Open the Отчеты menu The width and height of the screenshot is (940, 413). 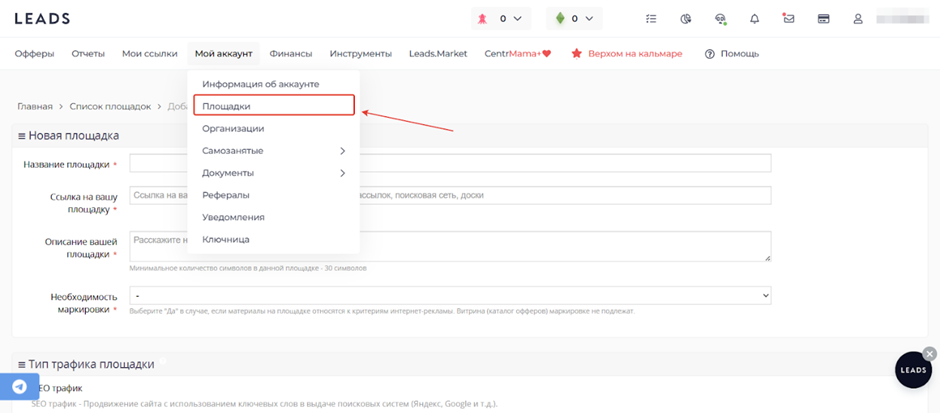click(x=88, y=54)
